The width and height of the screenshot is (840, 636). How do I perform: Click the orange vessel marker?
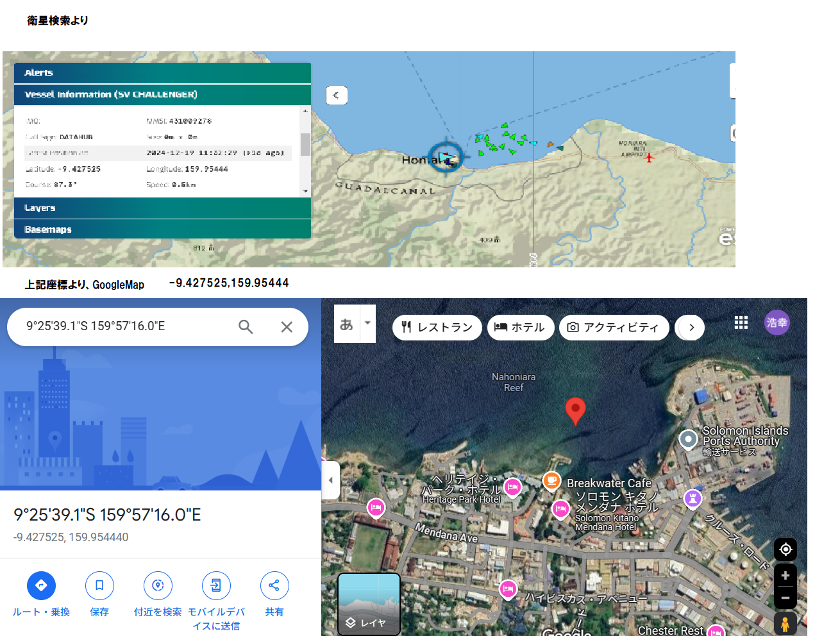click(x=550, y=144)
